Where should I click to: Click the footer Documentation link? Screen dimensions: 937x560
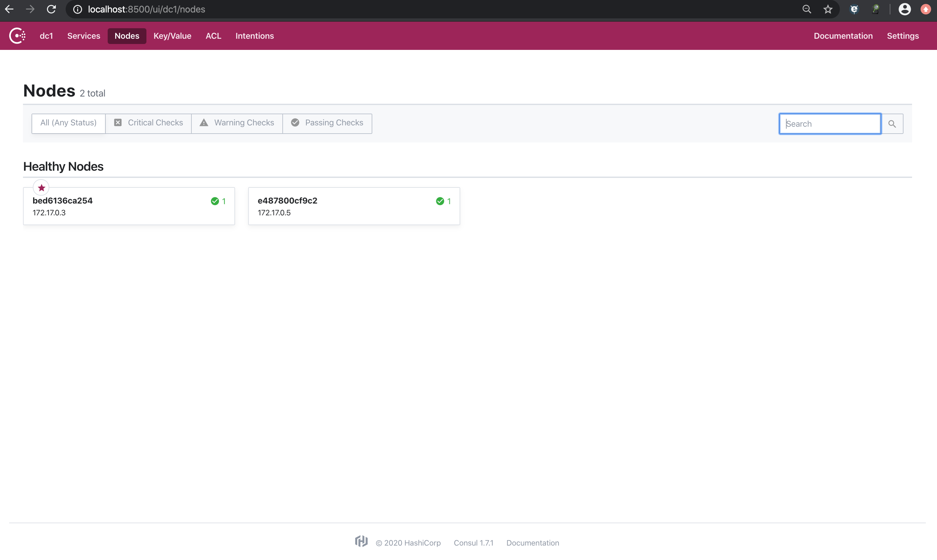pyautogui.click(x=533, y=543)
